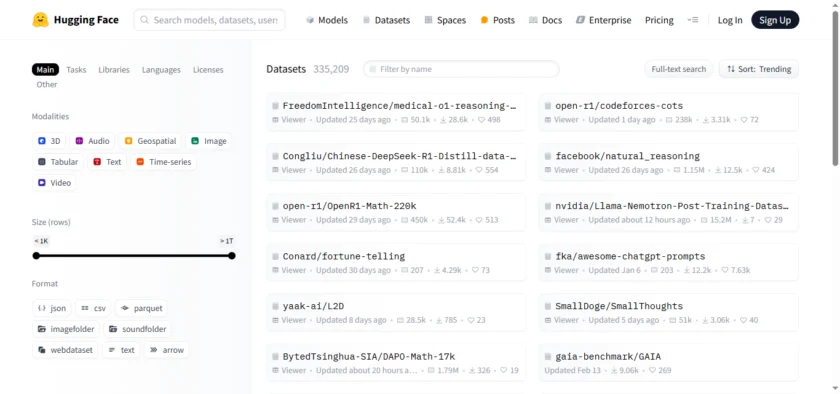This screenshot has width=840, height=394.
Task: Switch to the Languages filter tab
Action: (161, 70)
